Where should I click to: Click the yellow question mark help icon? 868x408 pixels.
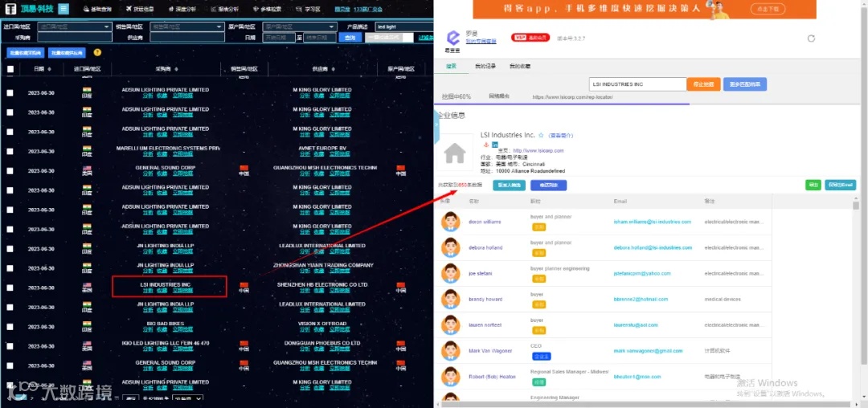(x=97, y=52)
